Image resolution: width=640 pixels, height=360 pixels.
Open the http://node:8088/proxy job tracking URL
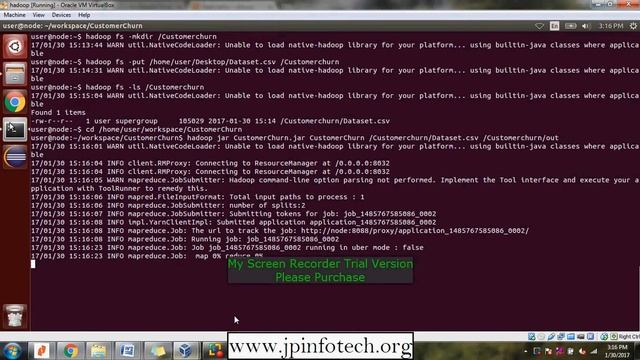415,231
